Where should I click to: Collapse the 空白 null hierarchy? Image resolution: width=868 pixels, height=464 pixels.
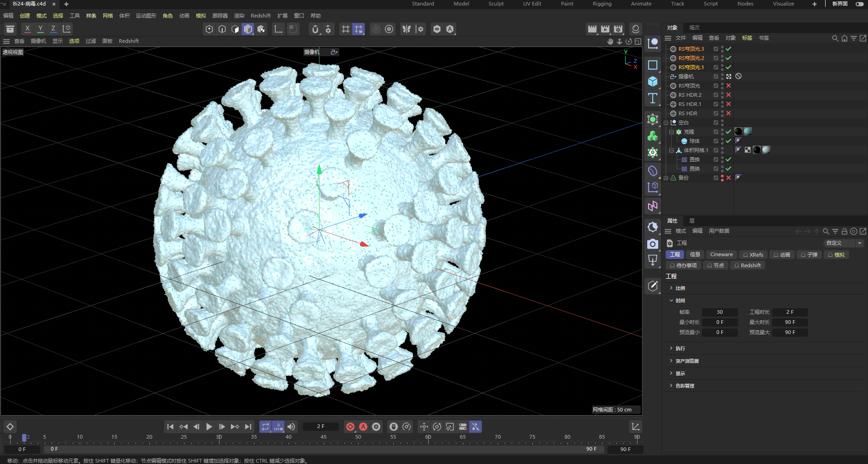coord(666,123)
